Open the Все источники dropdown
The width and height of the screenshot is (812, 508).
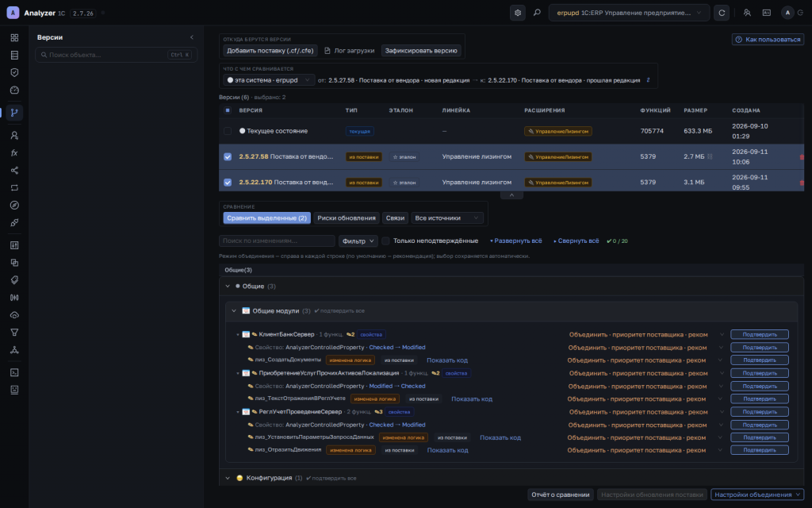[447, 218]
